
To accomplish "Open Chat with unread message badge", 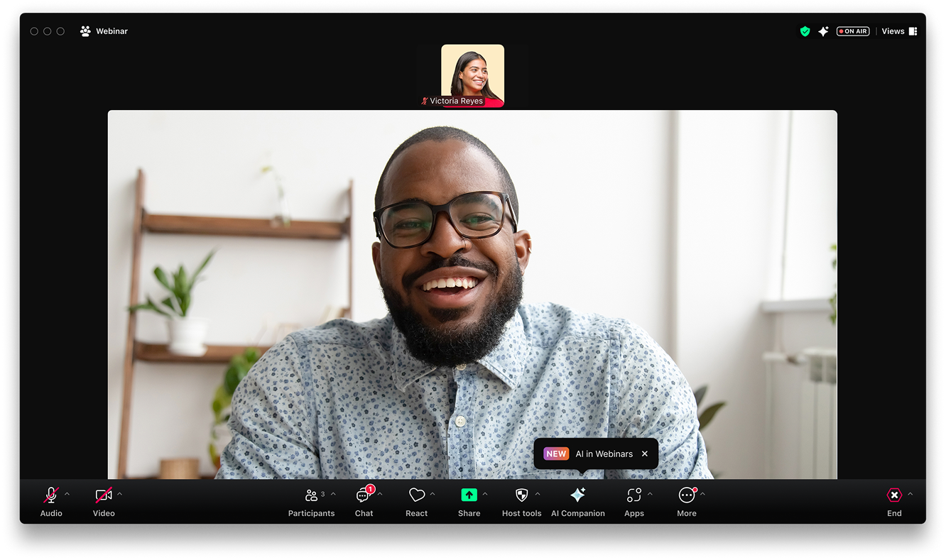I will tap(364, 495).
